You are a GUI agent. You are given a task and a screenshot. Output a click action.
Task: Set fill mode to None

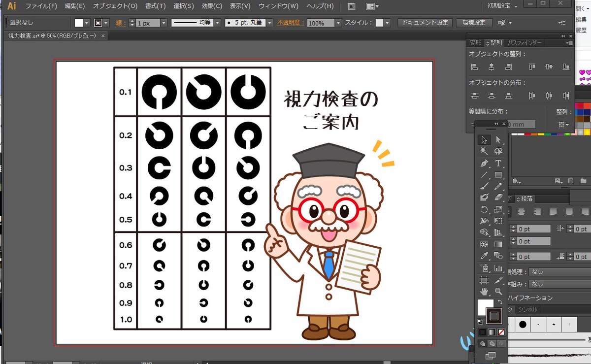501,332
